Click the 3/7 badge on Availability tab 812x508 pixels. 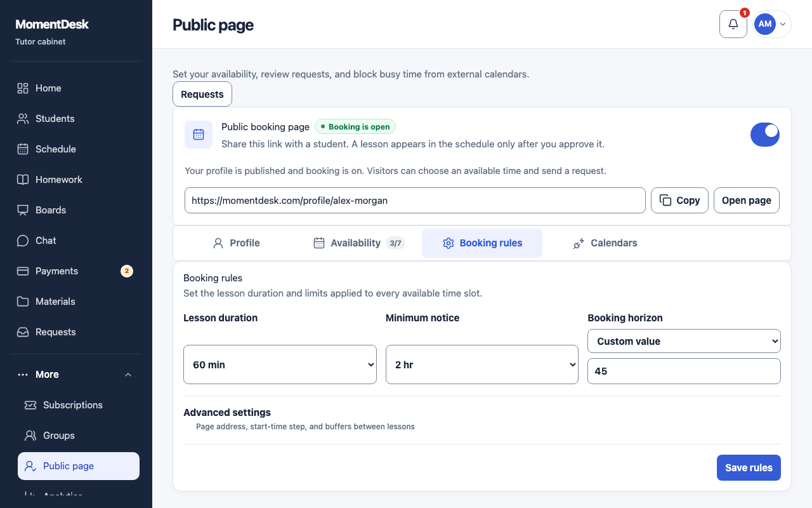395,243
